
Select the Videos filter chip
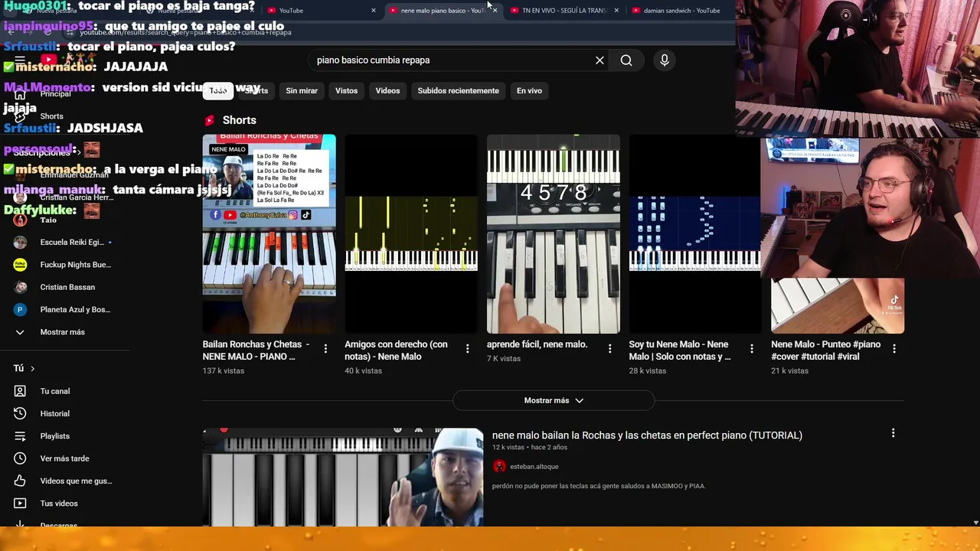pos(387,91)
